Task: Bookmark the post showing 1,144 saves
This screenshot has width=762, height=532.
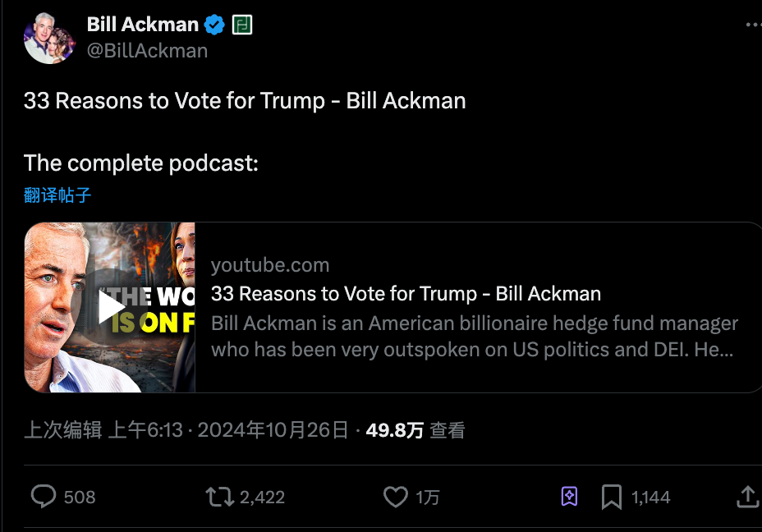Action: click(612, 497)
